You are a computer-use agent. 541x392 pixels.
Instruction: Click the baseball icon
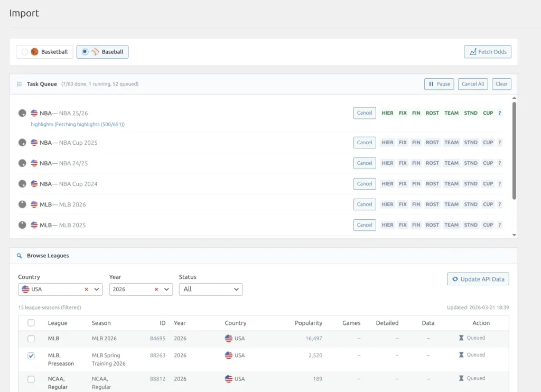point(95,52)
